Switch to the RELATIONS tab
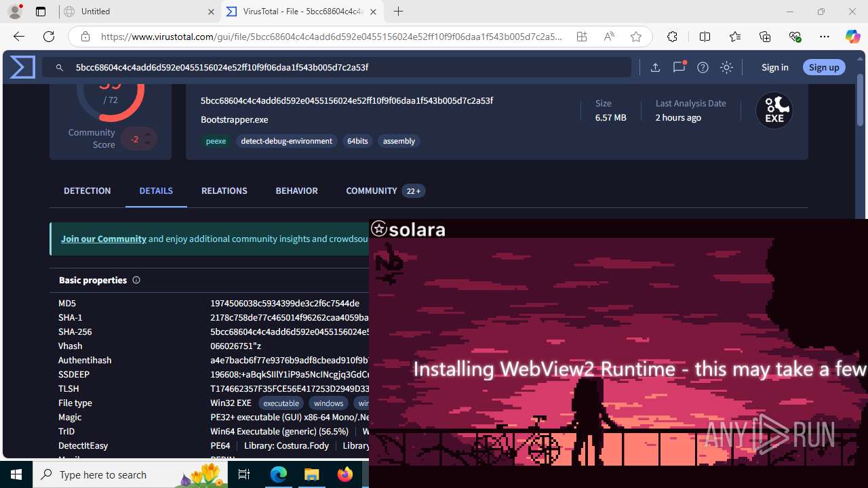Image resolution: width=868 pixels, height=488 pixels. pos(224,191)
